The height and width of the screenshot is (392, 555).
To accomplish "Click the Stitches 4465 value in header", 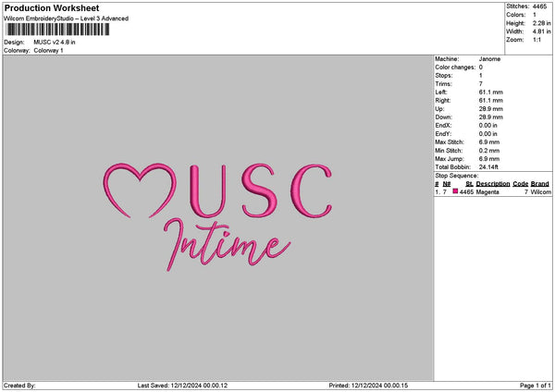I will [539, 6].
